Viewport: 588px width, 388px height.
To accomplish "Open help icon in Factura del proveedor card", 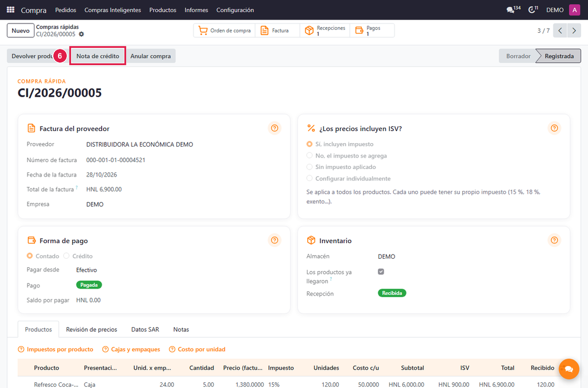I will pos(274,128).
